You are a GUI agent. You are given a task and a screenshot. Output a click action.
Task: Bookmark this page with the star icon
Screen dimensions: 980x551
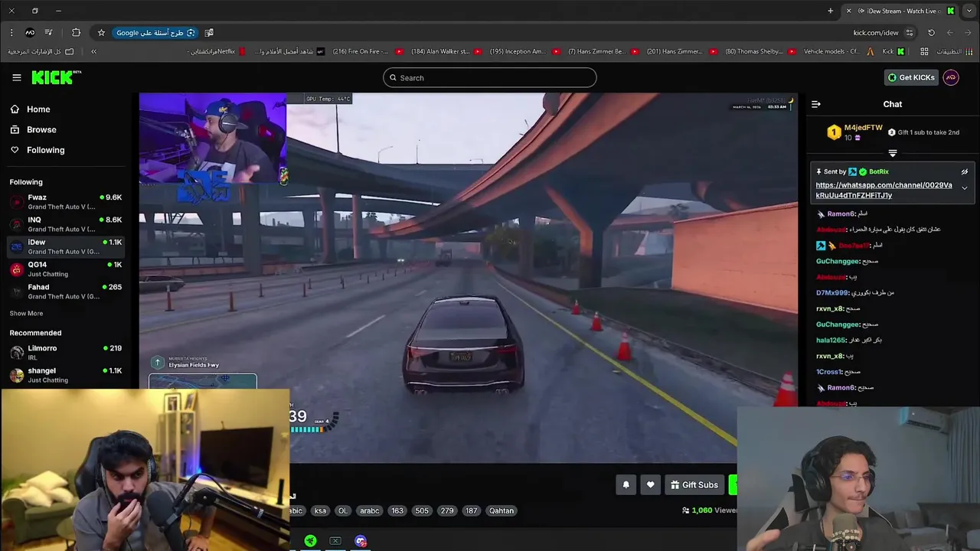[101, 33]
